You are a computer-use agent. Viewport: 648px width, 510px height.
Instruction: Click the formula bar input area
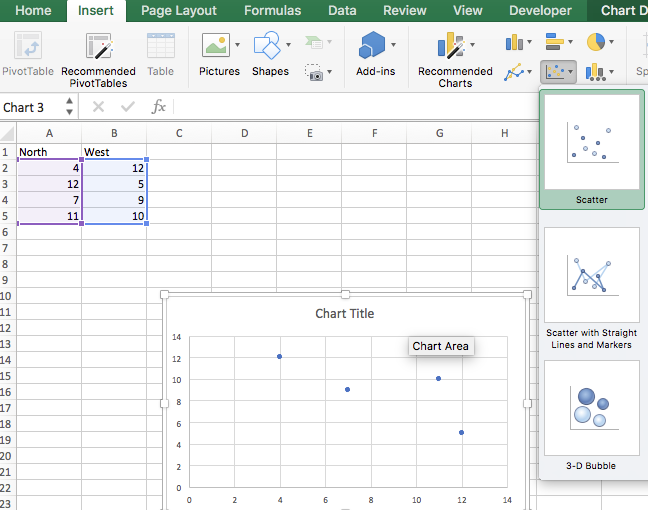(x=355, y=107)
